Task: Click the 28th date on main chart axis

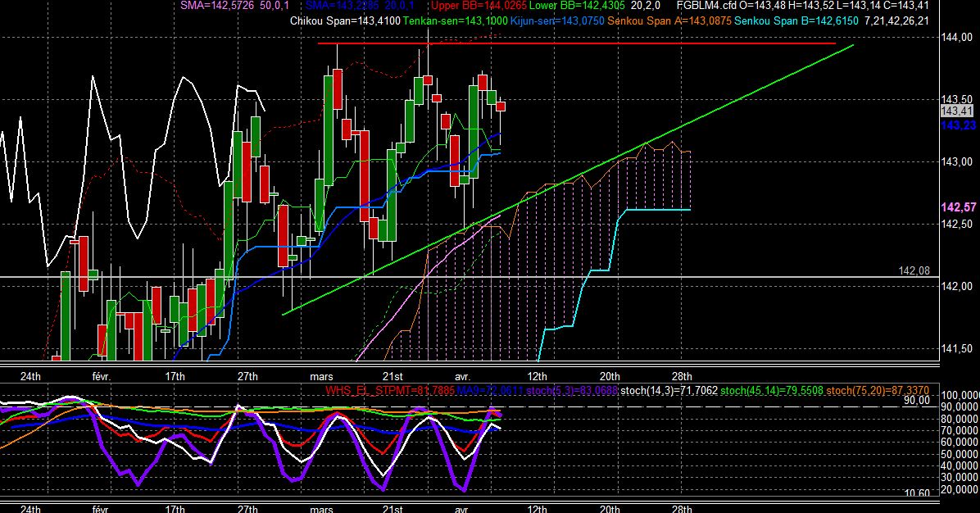Action: click(x=682, y=376)
